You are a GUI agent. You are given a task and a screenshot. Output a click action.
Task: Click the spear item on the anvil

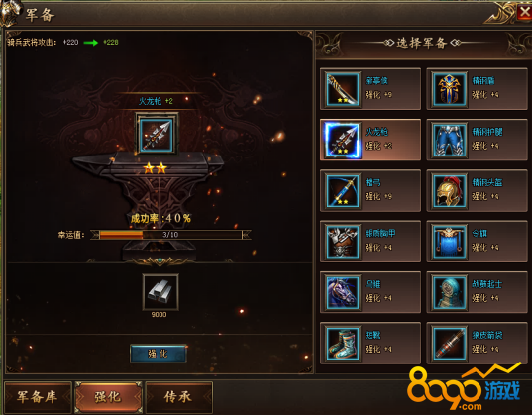click(x=157, y=135)
